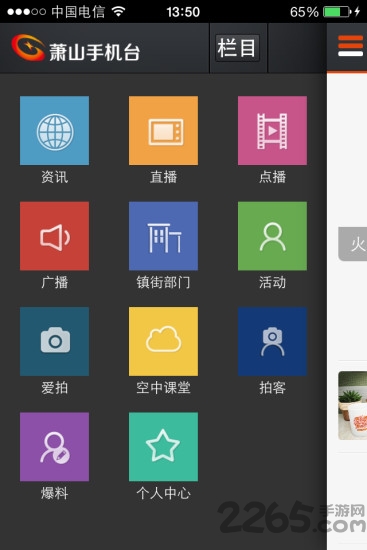Tap the 直播 text label
This screenshot has height=550, width=367.
tap(163, 177)
